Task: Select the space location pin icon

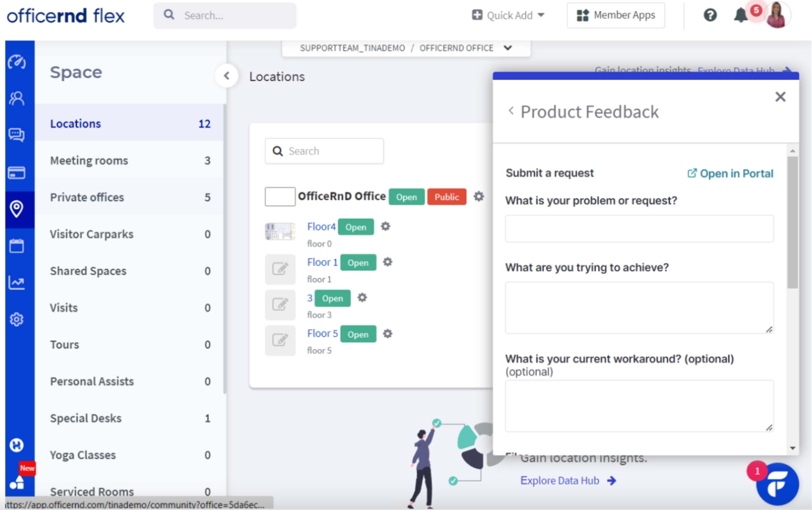Action: point(17,209)
